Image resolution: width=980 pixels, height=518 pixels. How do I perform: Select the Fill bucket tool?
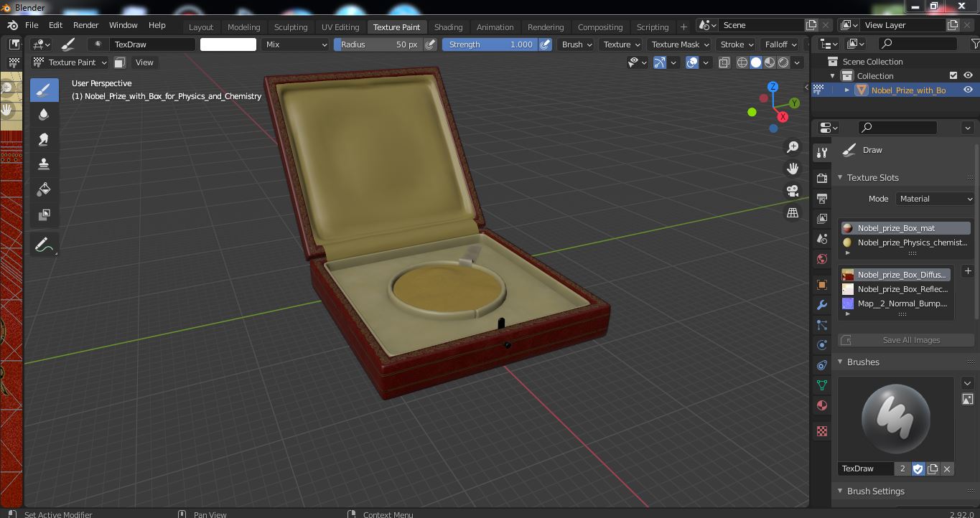44,189
